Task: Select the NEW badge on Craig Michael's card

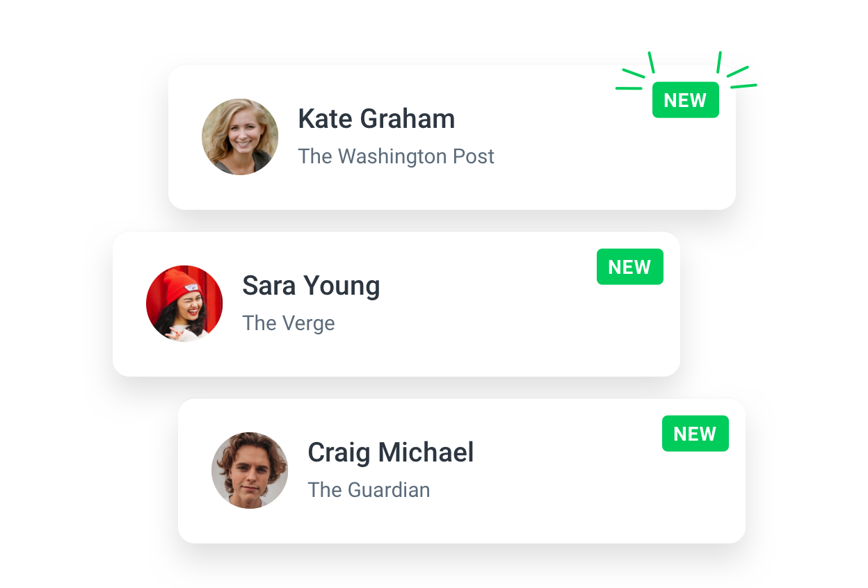Action: pos(696,434)
